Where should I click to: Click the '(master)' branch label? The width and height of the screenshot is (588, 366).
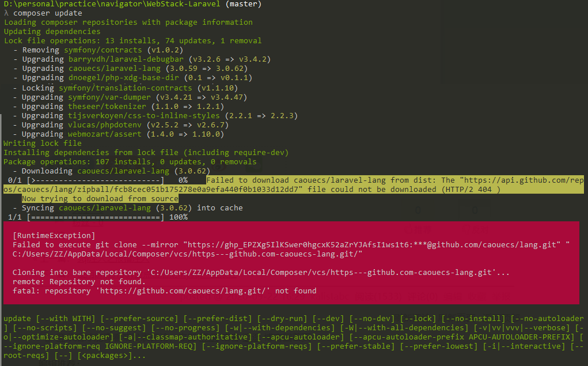(x=244, y=4)
